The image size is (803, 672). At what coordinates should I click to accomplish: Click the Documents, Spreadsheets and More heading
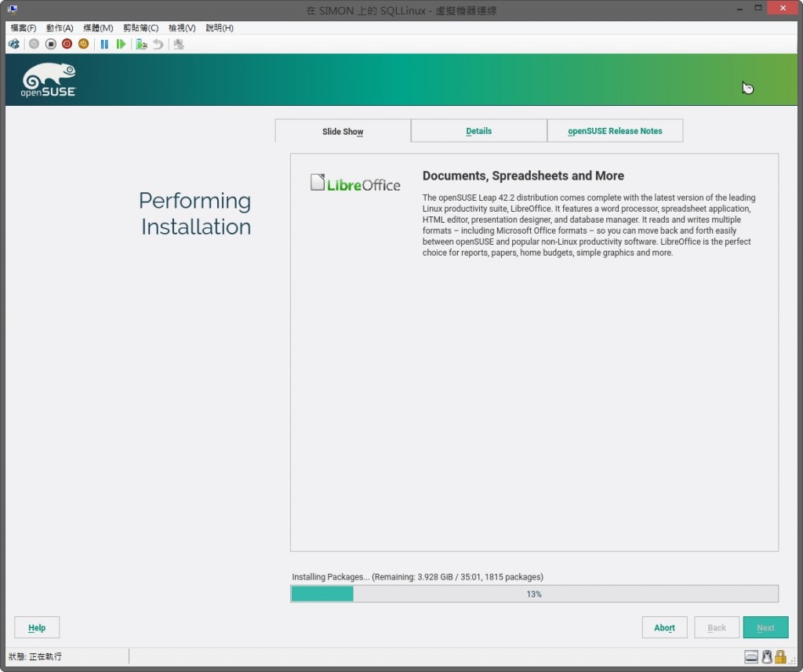tap(523, 176)
